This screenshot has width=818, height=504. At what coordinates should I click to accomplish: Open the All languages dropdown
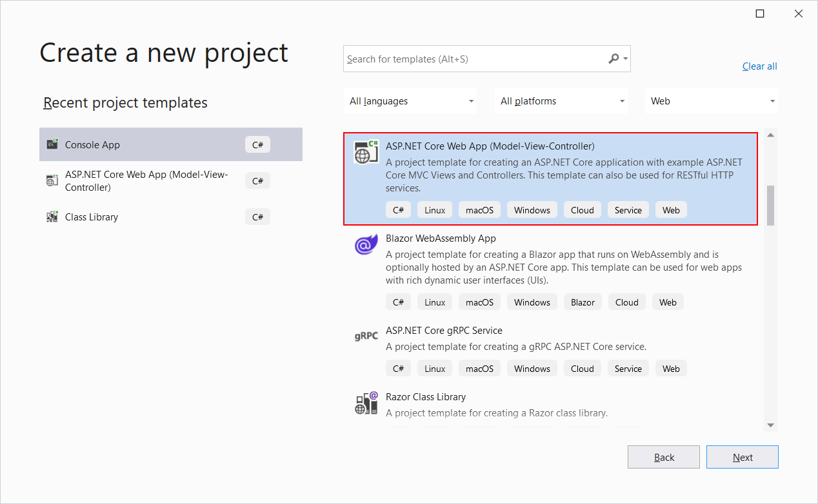[x=410, y=101]
